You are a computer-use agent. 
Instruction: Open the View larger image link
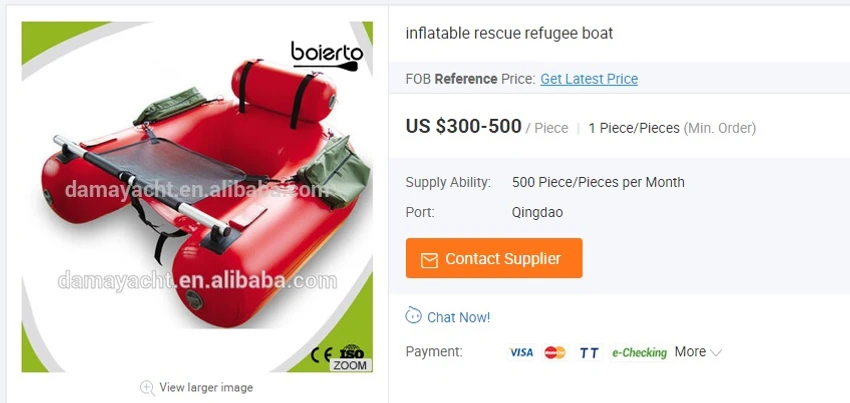point(206,387)
